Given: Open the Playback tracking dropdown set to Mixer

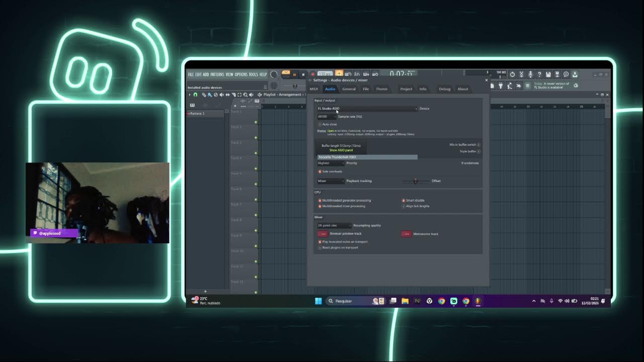Looking at the screenshot, I should pos(331,181).
